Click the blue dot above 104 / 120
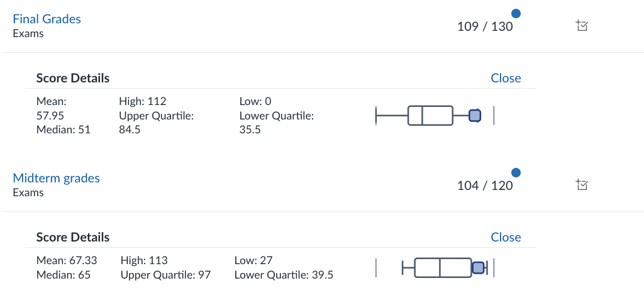Screen dimensions: 644x300 (516, 172)
